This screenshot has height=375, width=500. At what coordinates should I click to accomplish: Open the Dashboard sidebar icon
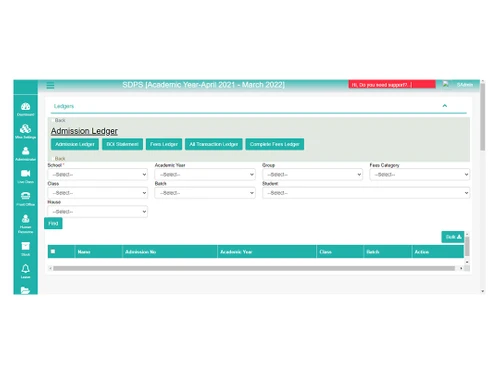click(x=25, y=109)
